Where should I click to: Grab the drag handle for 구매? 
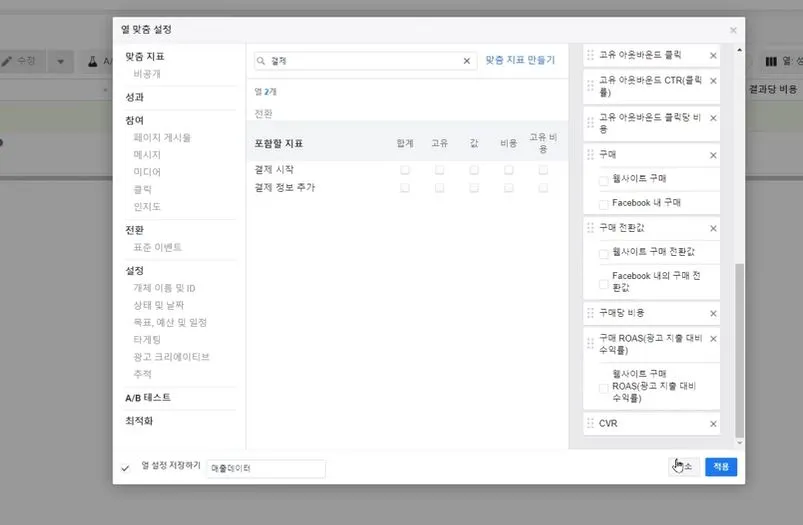coord(590,154)
